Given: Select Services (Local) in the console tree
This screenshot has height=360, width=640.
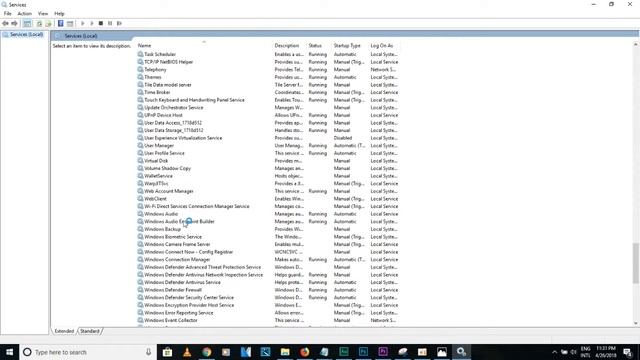Looking at the screenshot, I should click(x=27, y=35).
